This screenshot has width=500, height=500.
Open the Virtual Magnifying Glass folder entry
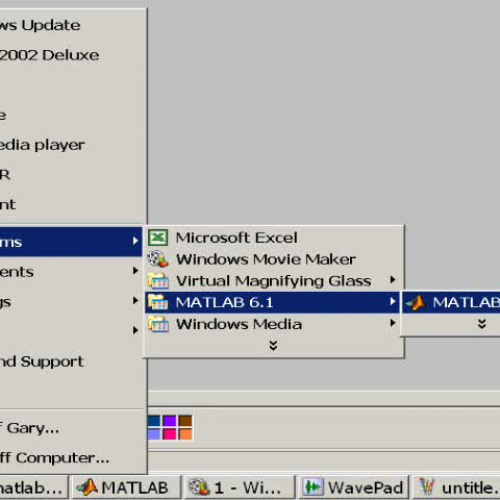tap(273, 281)
